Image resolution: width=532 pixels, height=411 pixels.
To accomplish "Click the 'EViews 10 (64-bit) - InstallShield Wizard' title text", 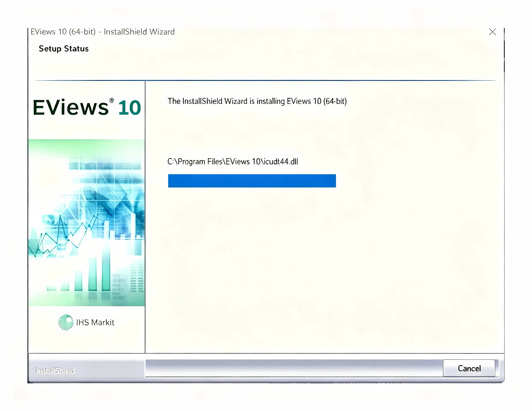I will click(103, 32).
